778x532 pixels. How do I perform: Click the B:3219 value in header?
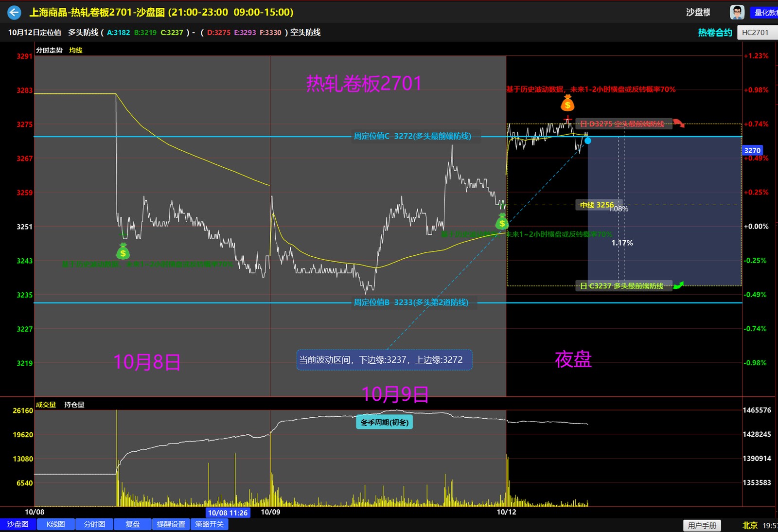pos(145,33)
